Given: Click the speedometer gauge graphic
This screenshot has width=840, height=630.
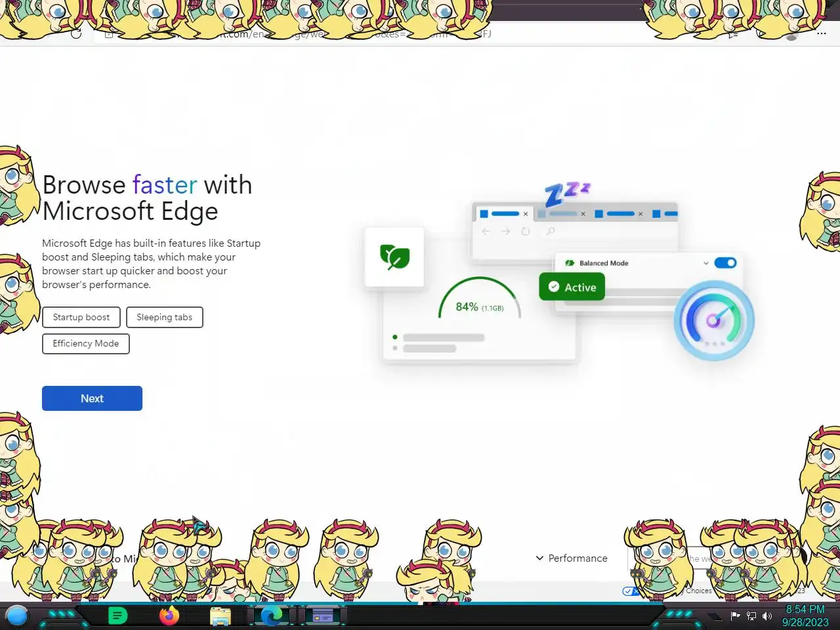Looking at the screenshot, I should tap(714, 320).
